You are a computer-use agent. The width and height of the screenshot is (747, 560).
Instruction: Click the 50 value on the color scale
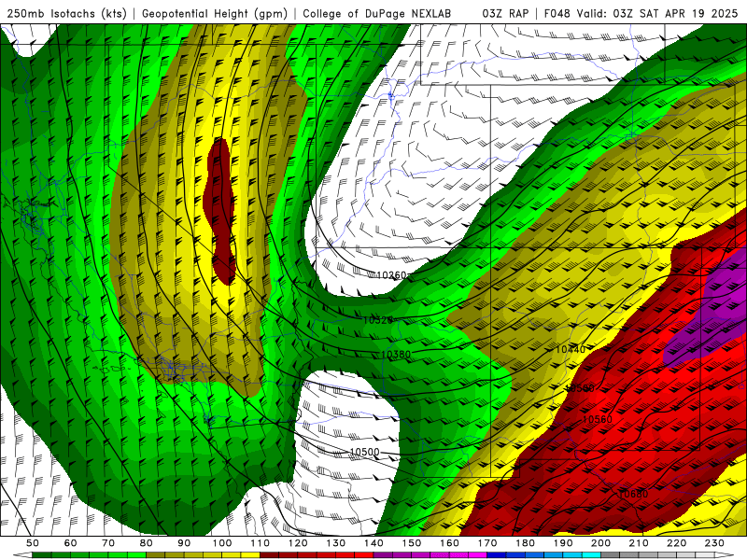(x=33, y=543)
